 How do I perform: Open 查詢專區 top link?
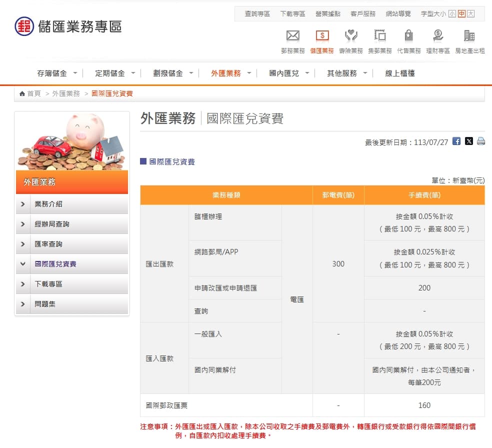point(257,14)
